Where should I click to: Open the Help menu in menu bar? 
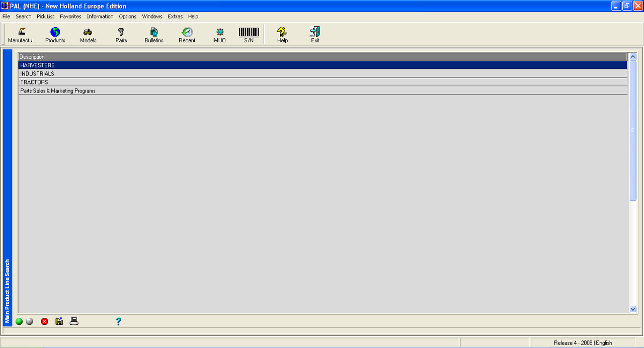click(x=193, y=17)
